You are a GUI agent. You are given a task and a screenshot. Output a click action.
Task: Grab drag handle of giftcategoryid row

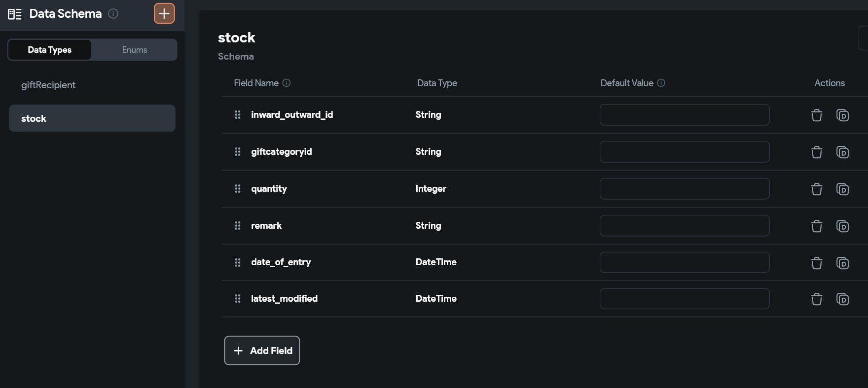pos(238,151)
